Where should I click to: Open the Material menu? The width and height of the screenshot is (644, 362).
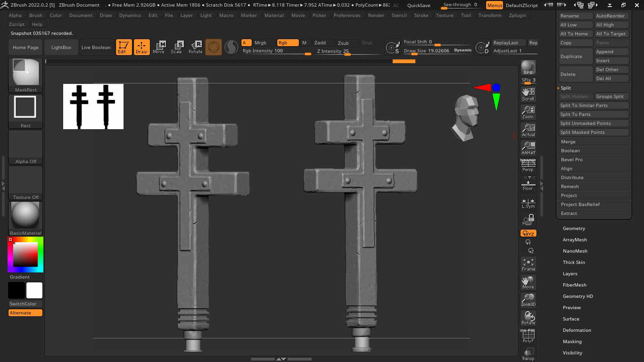274,15
